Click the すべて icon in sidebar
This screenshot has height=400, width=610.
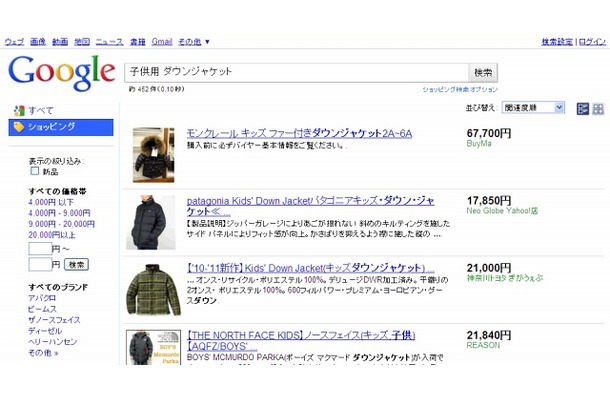click(19, 111)
